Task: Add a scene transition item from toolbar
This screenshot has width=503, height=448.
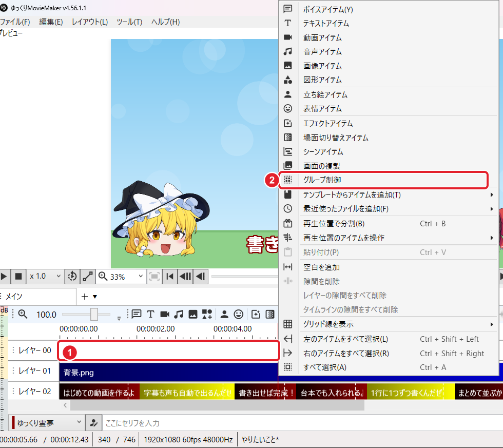Action: coord(270,314)
